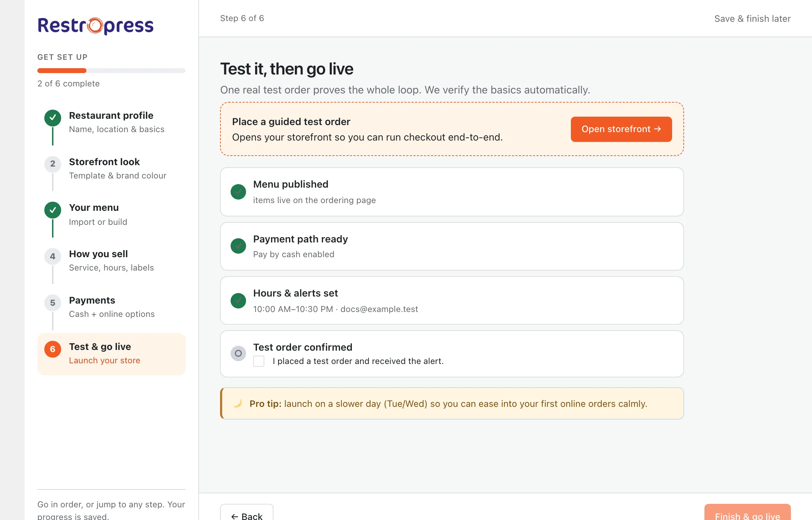Viewport: 812px width, 520px height.
Task: Click 'Pay by cash enabled' text
Action: pyautogui.click(x=294, y=254)
